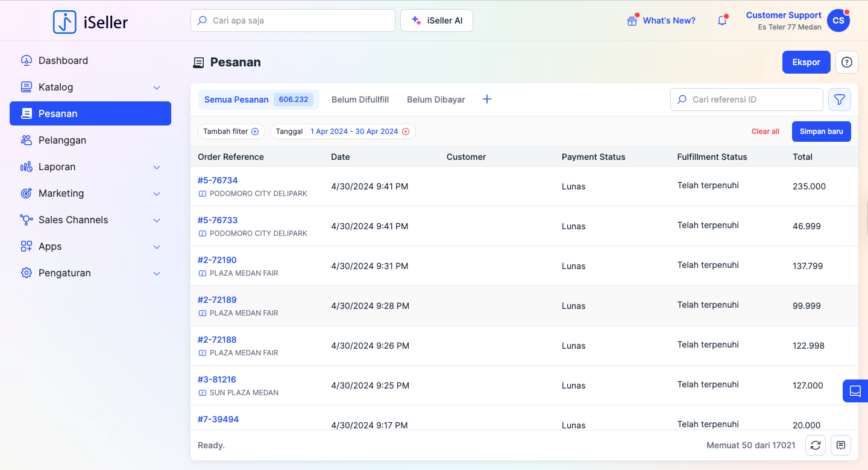This screenshot has height=470, width=868.
Task: Open the comment icon in the footer
Action: tap(841, 445)
